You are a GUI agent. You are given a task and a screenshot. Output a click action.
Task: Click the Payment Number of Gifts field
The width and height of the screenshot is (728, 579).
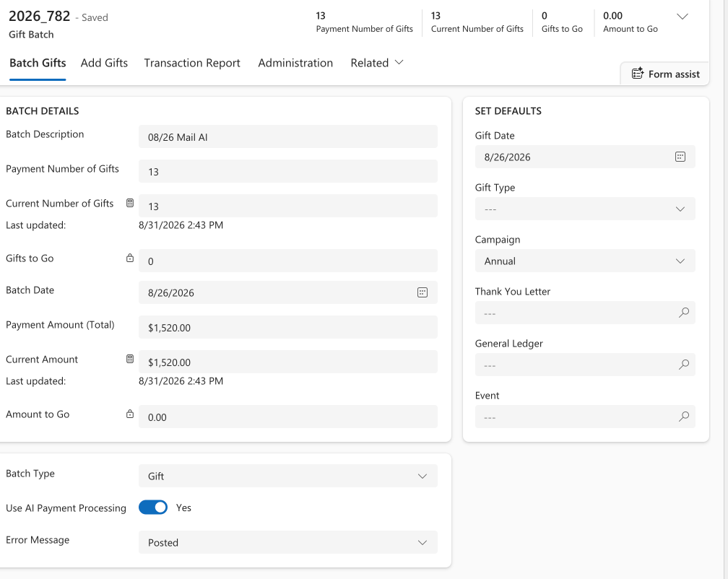pyautogui.click(x=288, y=171)
